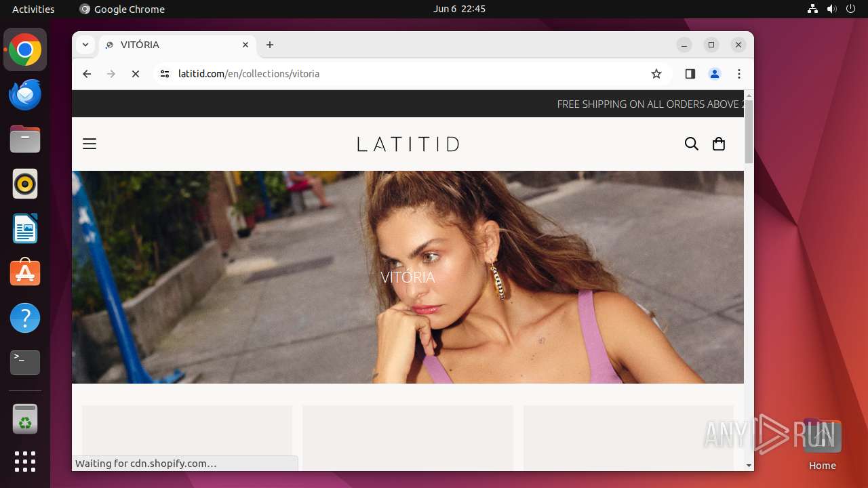Launch Thunderbird Mail from dock
This screenshot has height=488, width=868.
pyautogui.click(x=25, y=95)
